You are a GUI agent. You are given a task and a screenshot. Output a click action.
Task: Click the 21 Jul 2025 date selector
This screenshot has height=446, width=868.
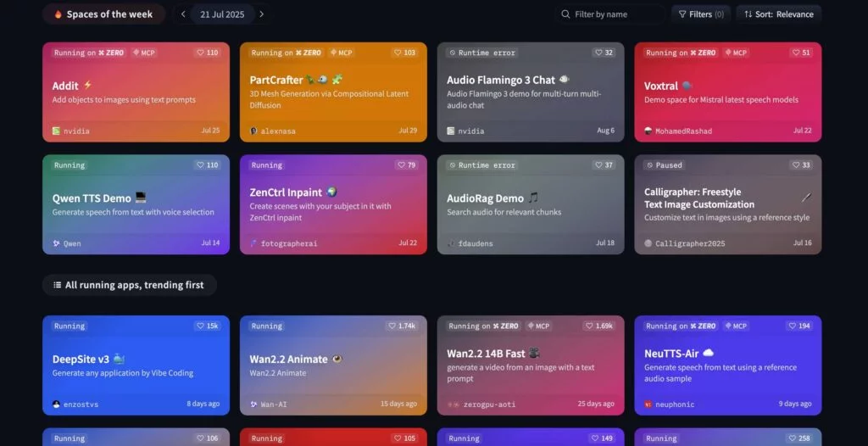222,14
